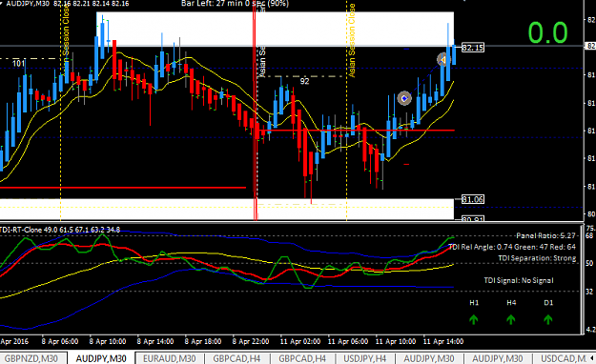Click the D1 timeframe label
The image size is (596, 364).
[x=548, y=303]
